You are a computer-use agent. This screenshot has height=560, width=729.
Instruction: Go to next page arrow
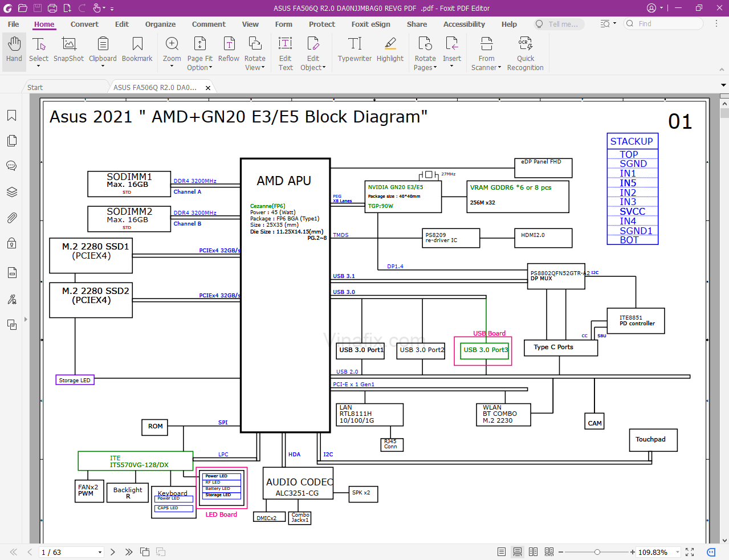112,552
